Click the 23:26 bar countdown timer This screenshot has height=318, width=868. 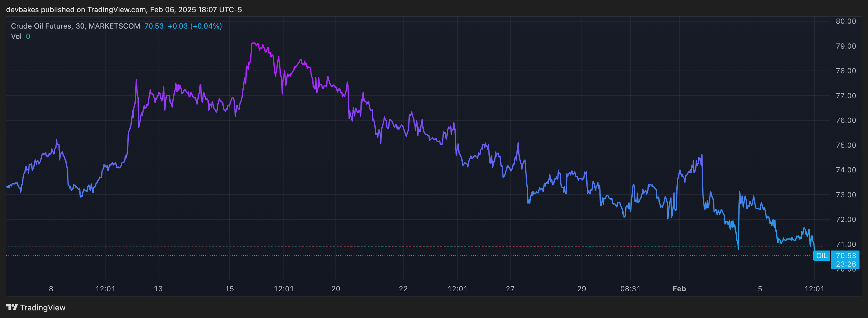point(846,264)
